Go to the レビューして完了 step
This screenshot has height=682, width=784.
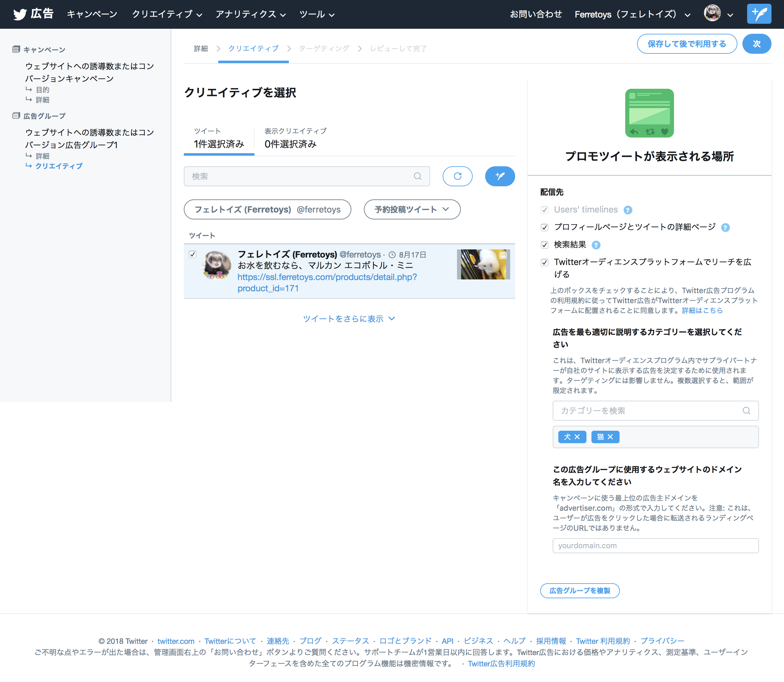pyautogui.click(x=398, y=49)
